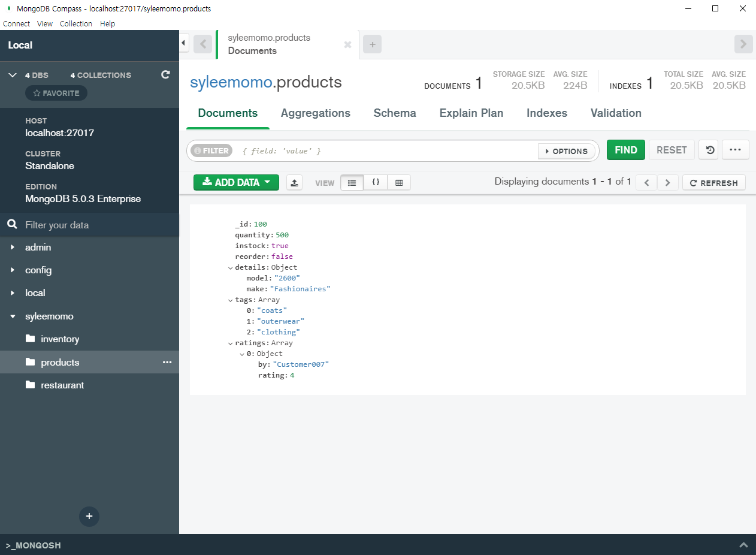This screenshot has height=555, width=756.
Task: Click the by value "Customer007"
Action: pos(301,364)
